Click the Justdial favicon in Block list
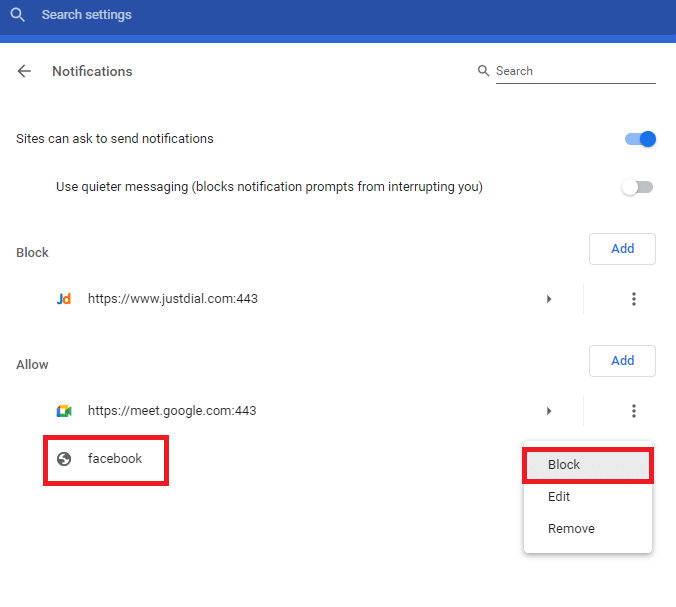This screenshot has width=676, height=607. [64, 299]
